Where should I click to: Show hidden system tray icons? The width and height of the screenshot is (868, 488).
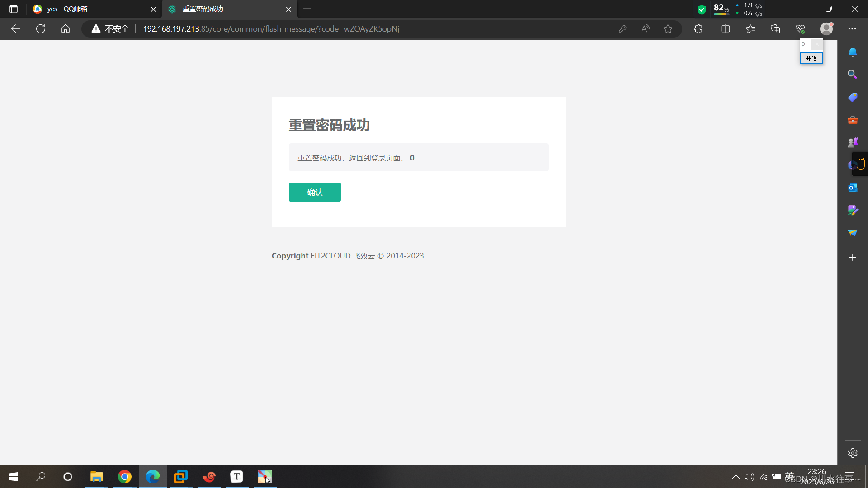(x=736, y=477)
